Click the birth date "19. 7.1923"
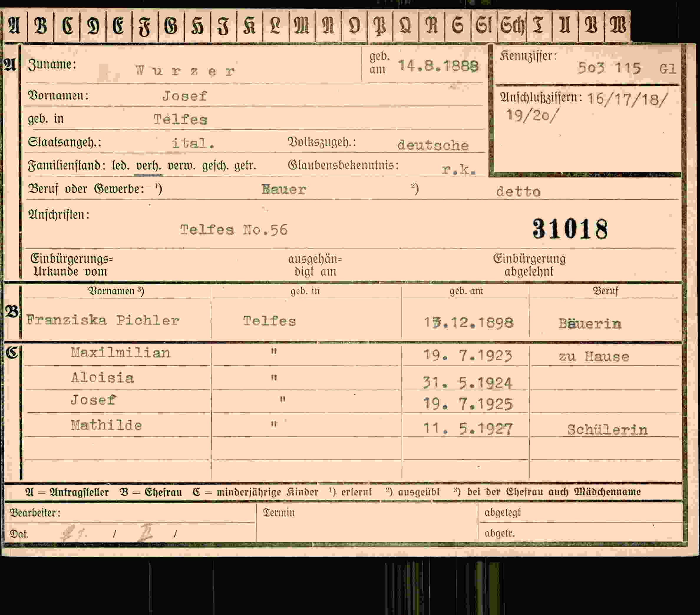700x615 pixels. coord(468,356)
